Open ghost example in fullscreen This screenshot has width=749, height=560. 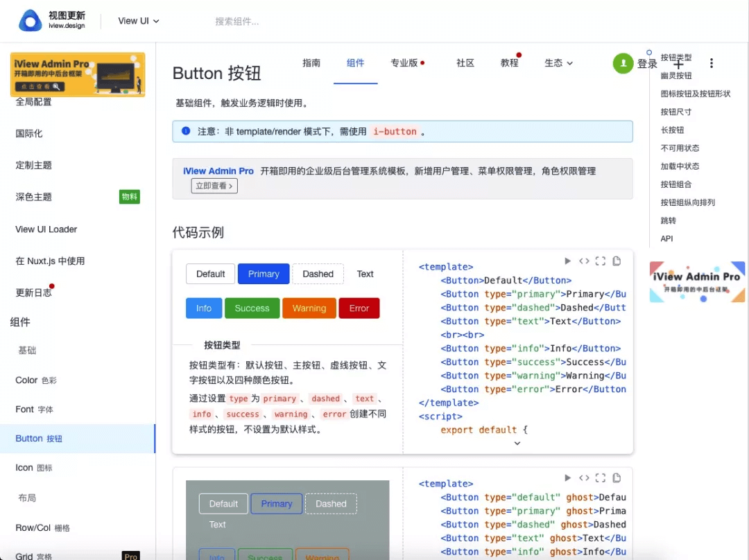click(601, 478)
